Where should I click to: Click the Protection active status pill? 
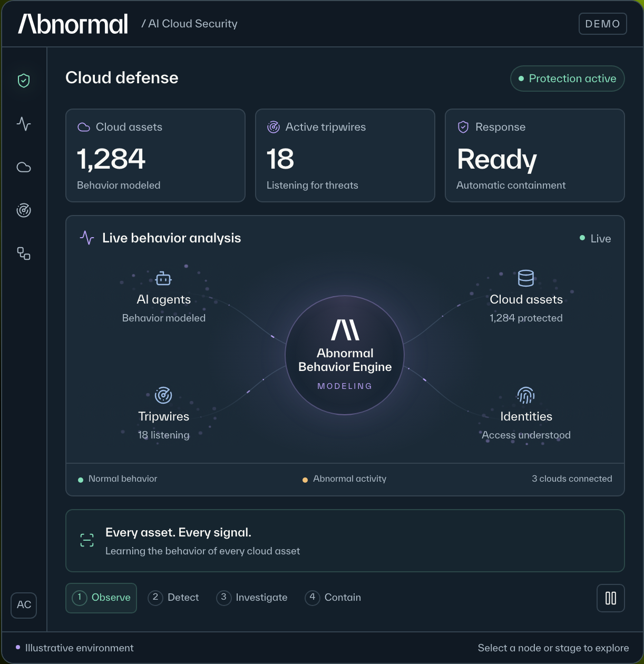[x=567, y=79]
